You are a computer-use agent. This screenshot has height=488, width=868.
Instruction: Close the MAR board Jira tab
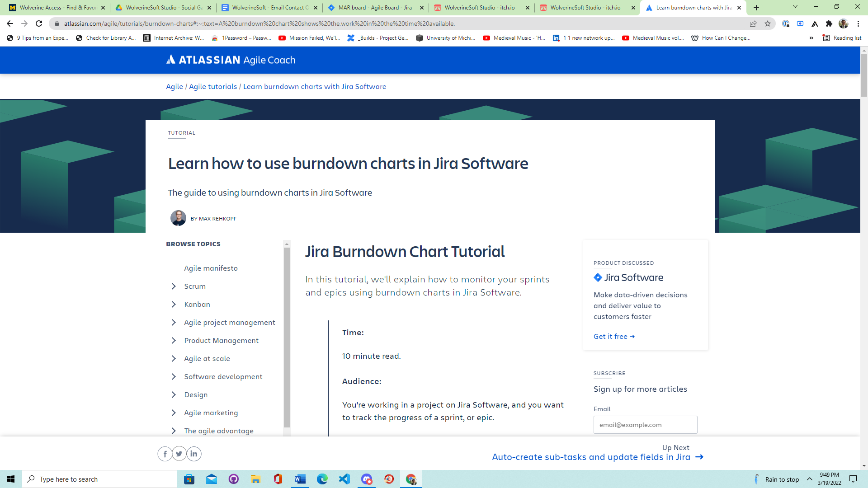point(421,8)
